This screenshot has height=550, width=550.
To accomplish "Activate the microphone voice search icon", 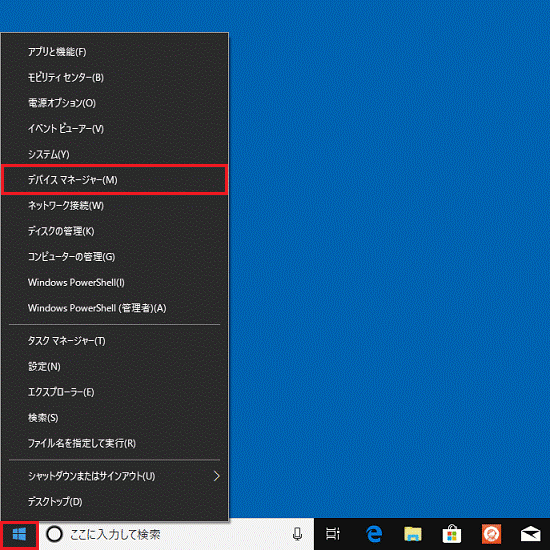I will point(297,534).
